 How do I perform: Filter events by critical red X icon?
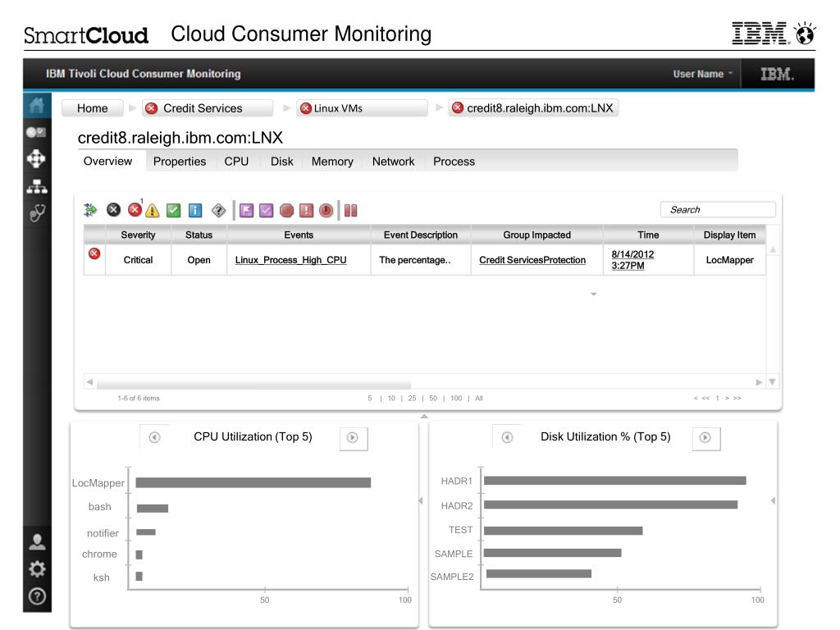(x=135, y=210)
